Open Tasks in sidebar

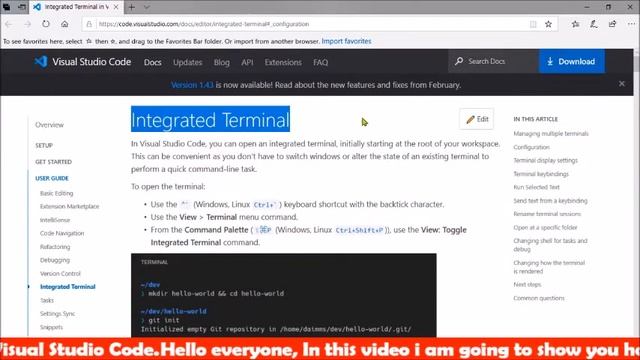click(x=47, y=300)
